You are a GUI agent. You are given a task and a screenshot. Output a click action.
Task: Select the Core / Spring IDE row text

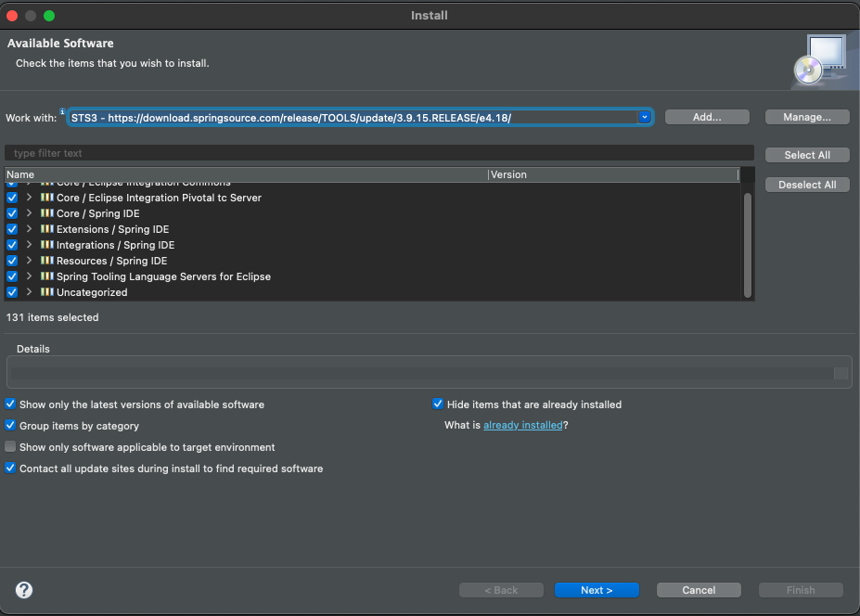[98, 213]
